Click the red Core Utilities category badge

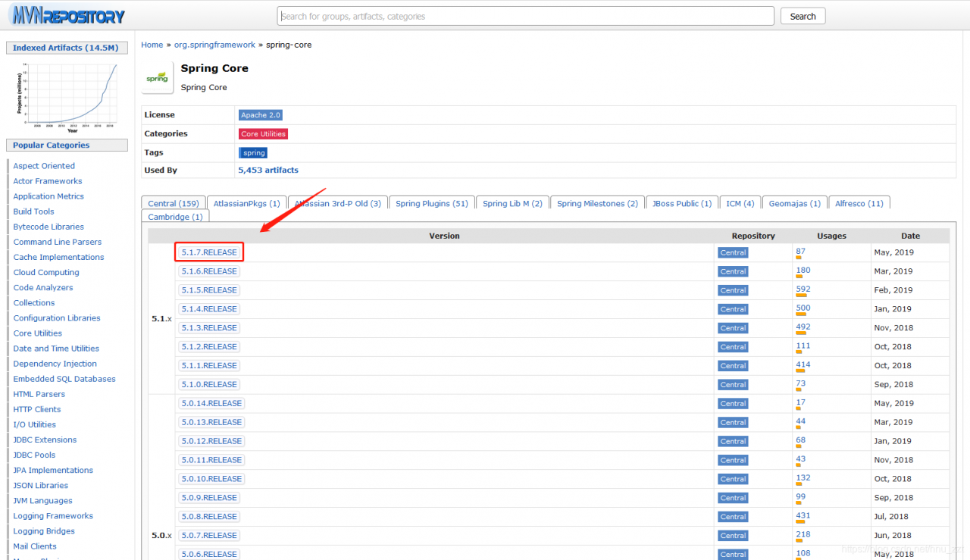(x=263, y=134)
